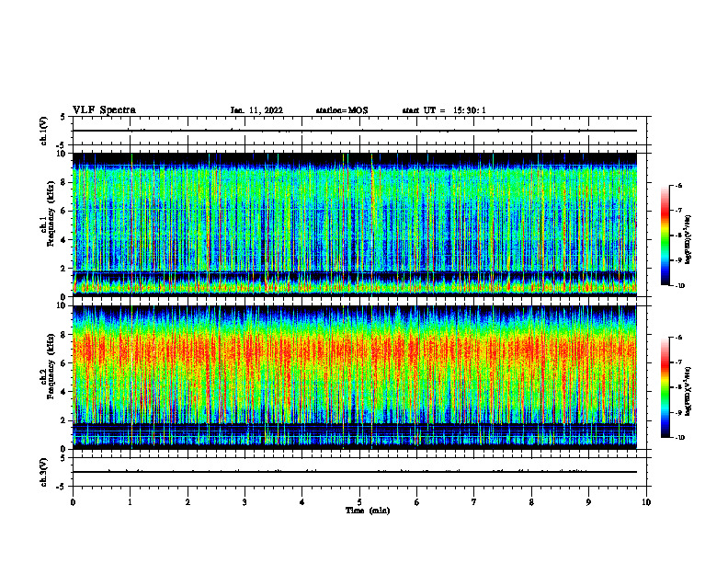
Task: Click "-6" on the ch.1 color scale
Action: pos(678,185)
